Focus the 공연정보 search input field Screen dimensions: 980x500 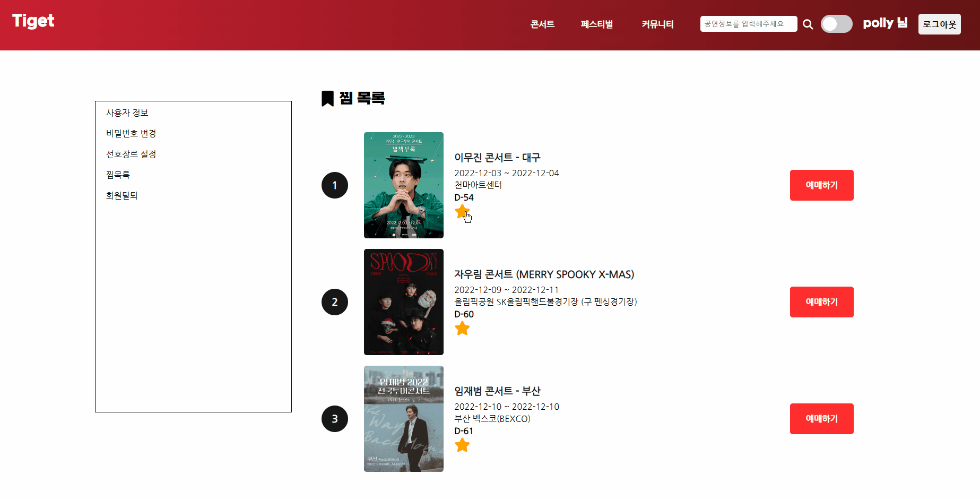(749, 24)
